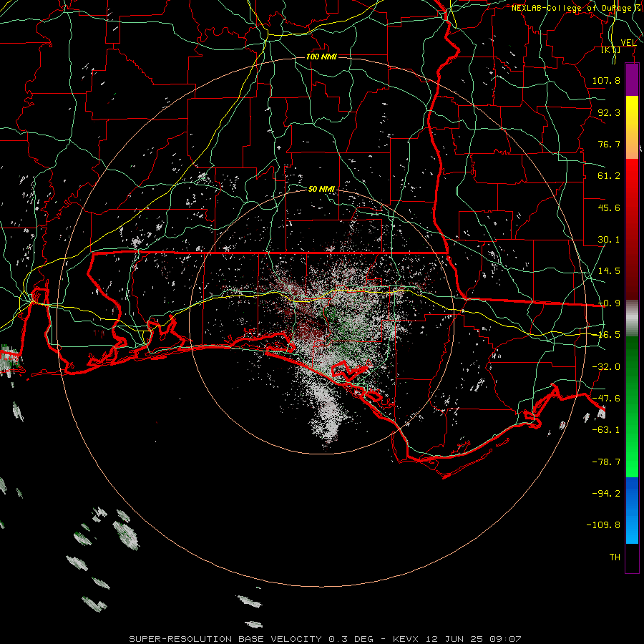Select the 61.2 velocity scale value
This screenshot has height=644, width=644.
pyautogui.click(x=609, y=176)
